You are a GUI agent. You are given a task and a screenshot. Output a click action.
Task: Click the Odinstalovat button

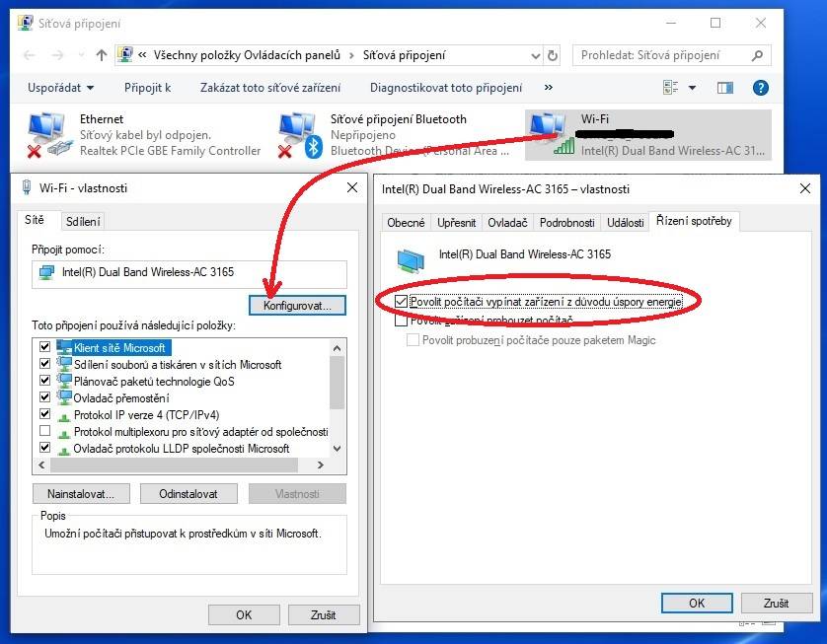[188, 494]
